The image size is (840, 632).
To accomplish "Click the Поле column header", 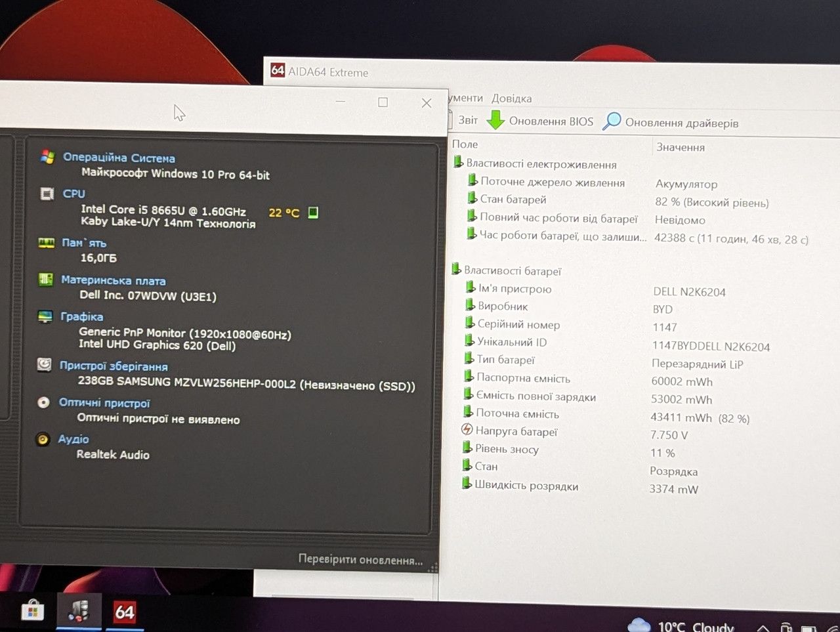I will coord(465,144).
